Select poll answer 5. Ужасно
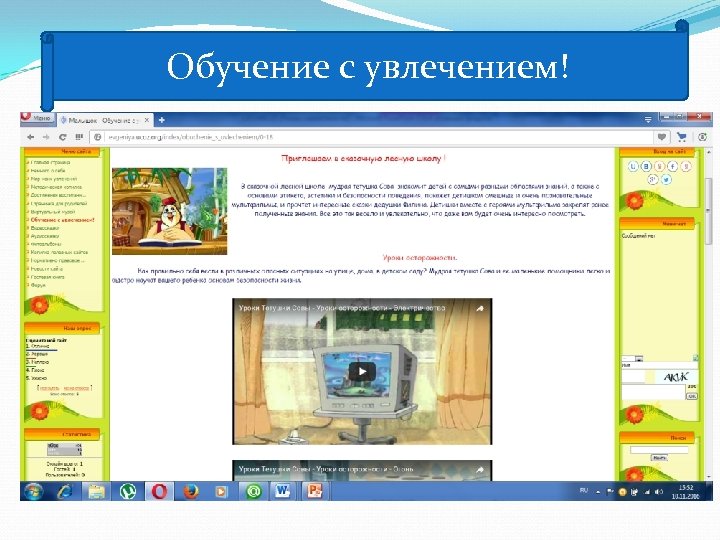Screen dimensions: 720x540 coord(36,378)
